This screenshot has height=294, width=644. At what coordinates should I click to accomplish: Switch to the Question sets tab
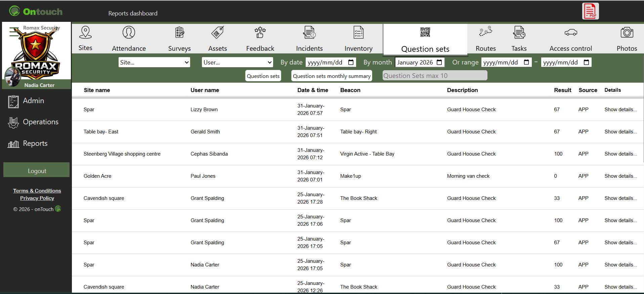[425, 40]
